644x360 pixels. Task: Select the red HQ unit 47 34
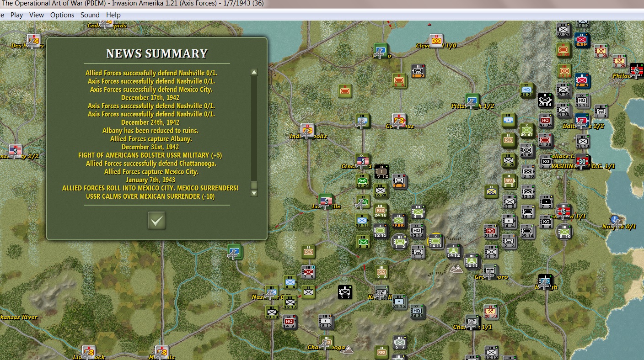pos(545,121)
